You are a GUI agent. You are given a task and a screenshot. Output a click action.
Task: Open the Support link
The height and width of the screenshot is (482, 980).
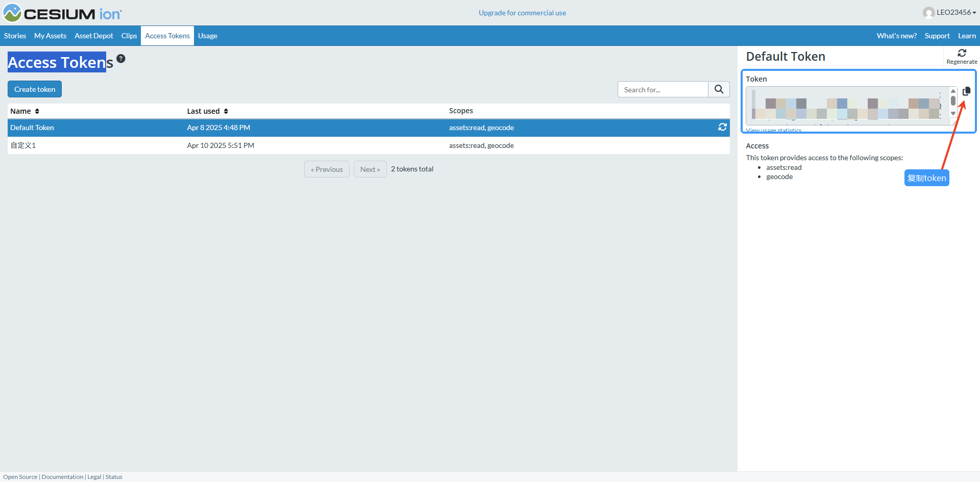coord(937,36)
